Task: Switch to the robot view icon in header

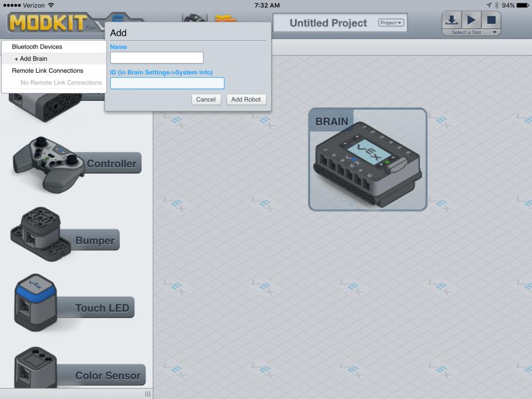Action: (x=194, y=18)
